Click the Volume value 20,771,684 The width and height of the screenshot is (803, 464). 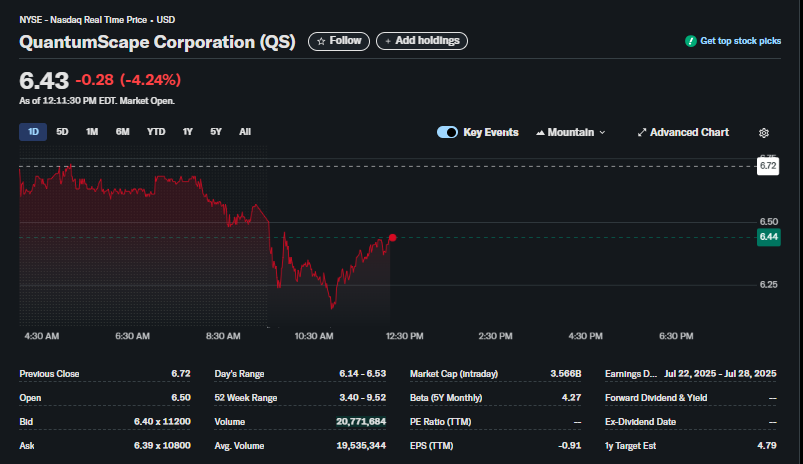click(x=361, y=421)
